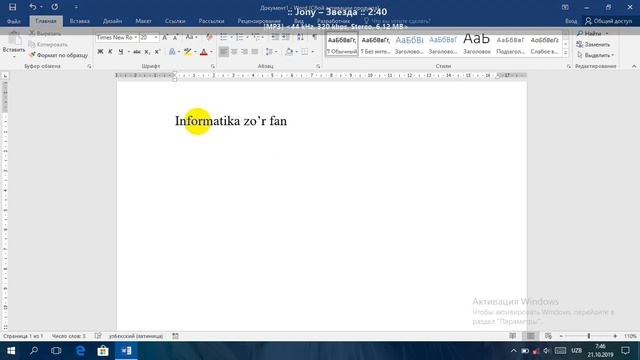The image size is (640, 360).
Task: Open the Windows Start menu
Action: 11,351
